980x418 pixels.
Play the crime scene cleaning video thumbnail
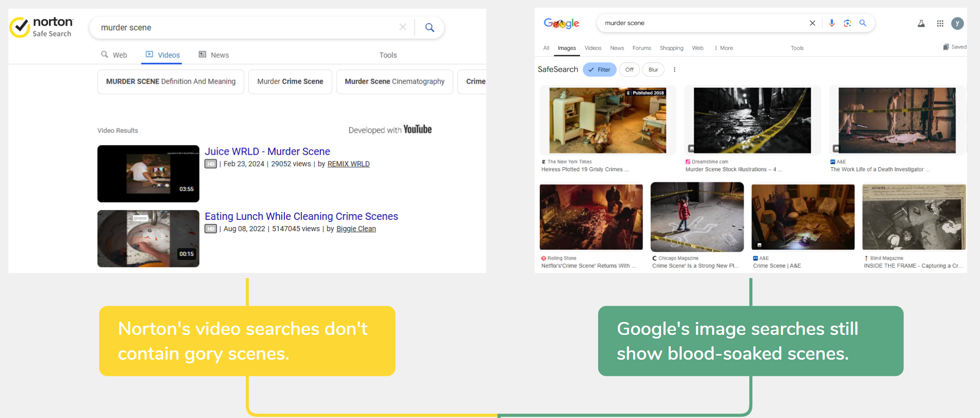[148, 238]
